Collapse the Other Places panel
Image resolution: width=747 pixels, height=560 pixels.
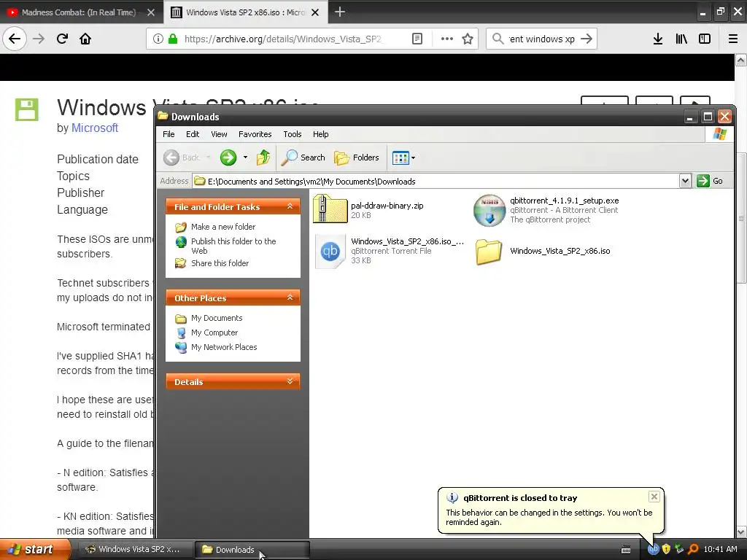click(290, 297)
